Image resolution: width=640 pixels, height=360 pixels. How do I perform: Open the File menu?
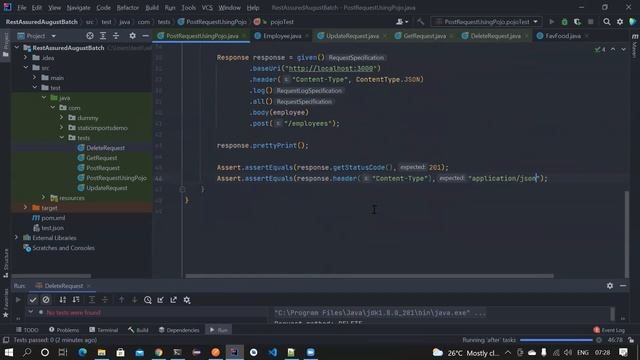click(x=22, y=8)
